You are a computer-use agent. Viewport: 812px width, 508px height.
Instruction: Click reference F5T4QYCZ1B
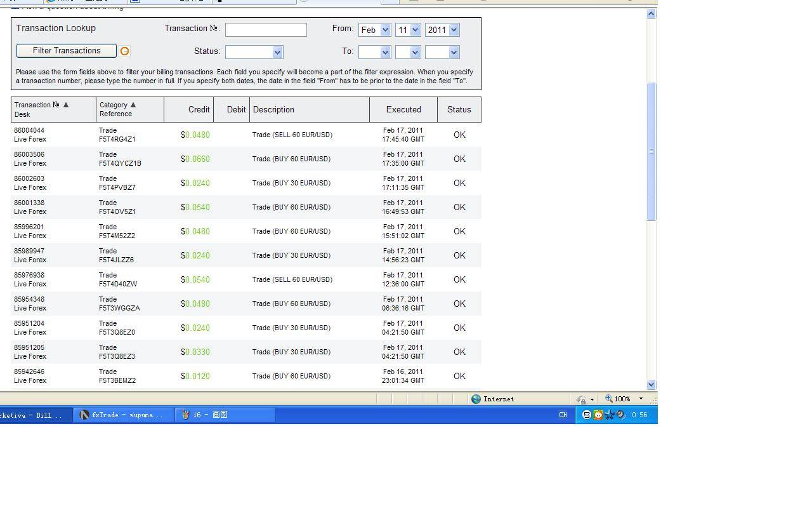(120, 163)
